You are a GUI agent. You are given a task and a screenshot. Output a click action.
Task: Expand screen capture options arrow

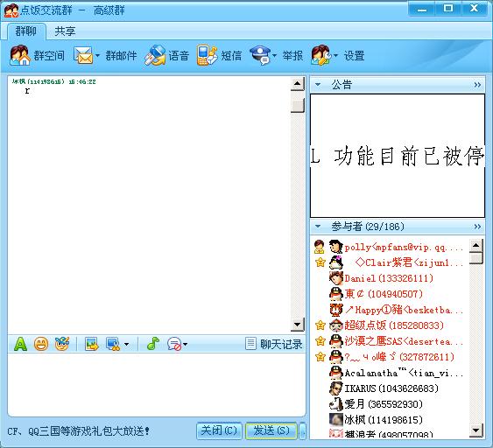tap(126, 345)
